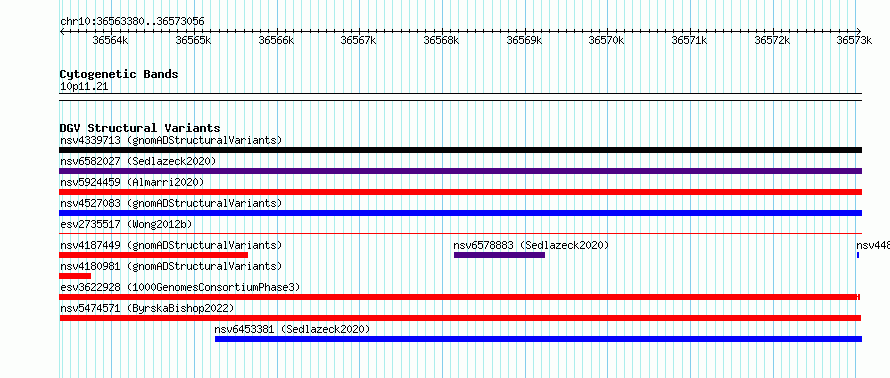The image size is (890, 378).
Task: Click the 36572k ruler tick label
Action: click(x=773, y=40)
